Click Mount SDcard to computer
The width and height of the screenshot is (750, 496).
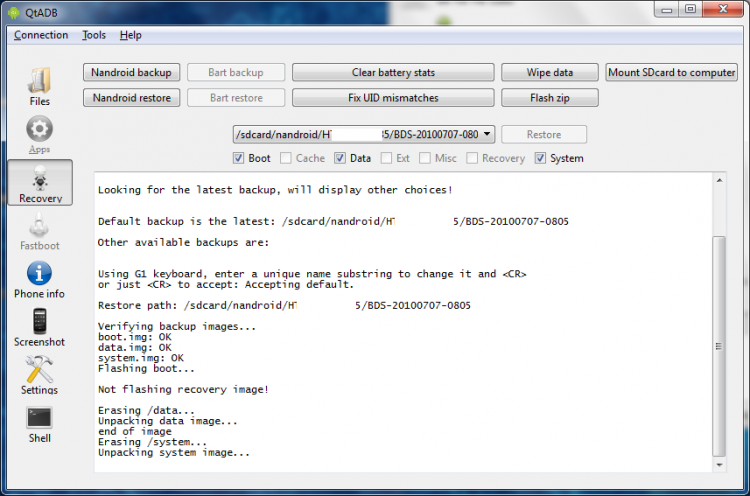[x=672, y=73]
